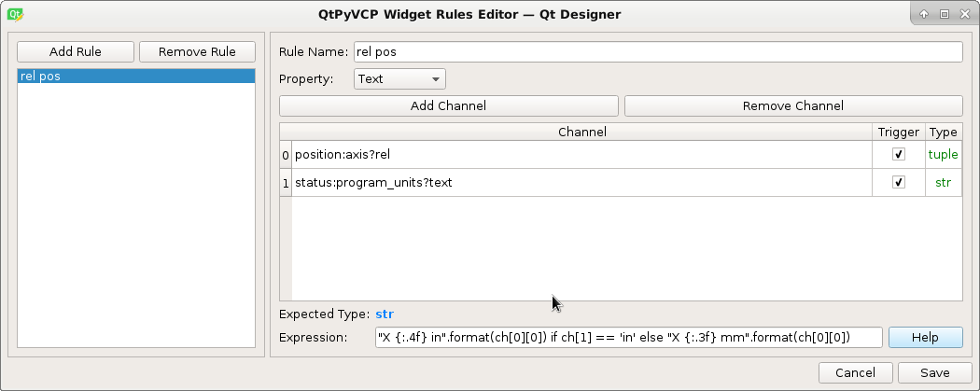The image size is (980, 391).
Task: Click Remove Rule button
Action: [x=197, y=52]
